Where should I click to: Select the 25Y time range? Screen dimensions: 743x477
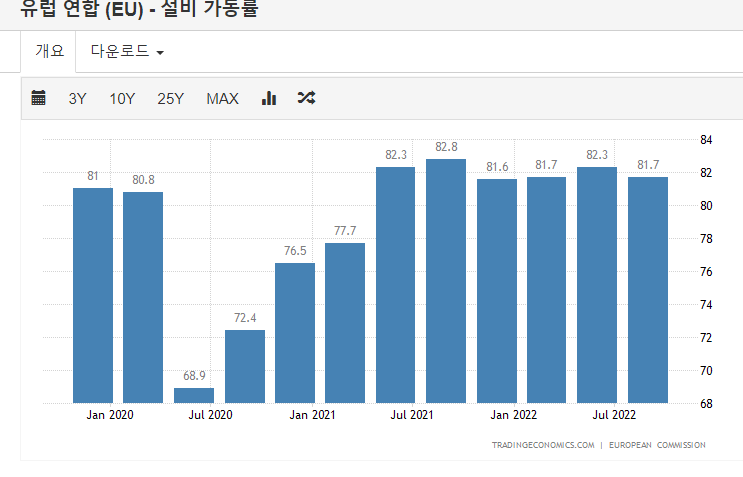click(171, 99)
